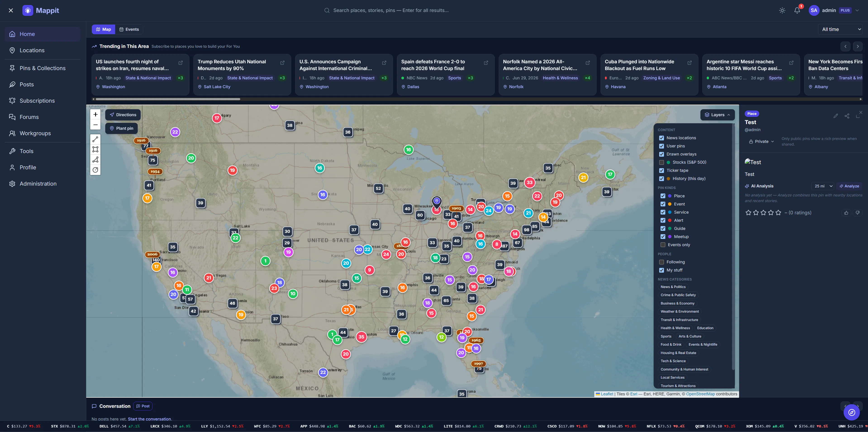Give the pin a thumbs down
Screen dimensions: 868x432
[x=858, y=213]
